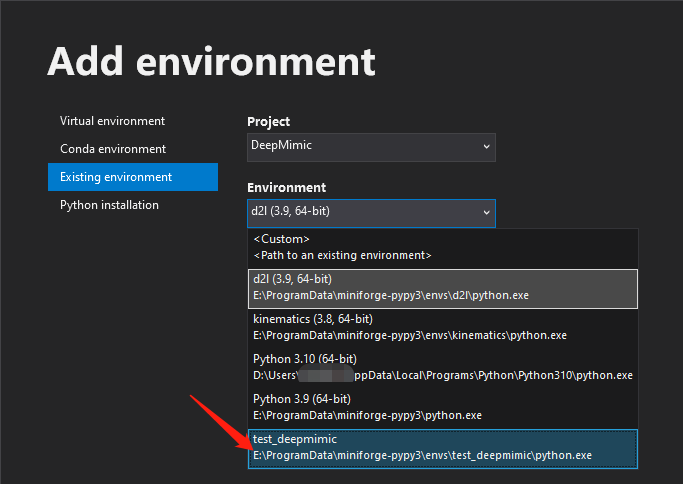Click 'Path to an existing environment' text
This screenshot has width=683, height=484.
tap(342, 255)
